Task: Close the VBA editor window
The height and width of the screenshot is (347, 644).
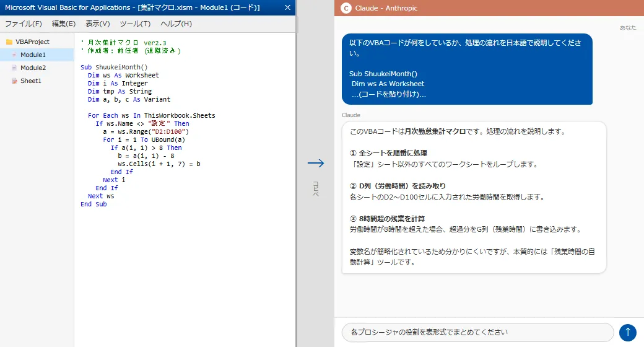Action: tap(287, 7)
